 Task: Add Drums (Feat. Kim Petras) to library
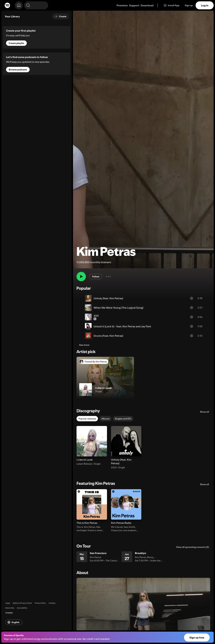(x=191, y=336)
